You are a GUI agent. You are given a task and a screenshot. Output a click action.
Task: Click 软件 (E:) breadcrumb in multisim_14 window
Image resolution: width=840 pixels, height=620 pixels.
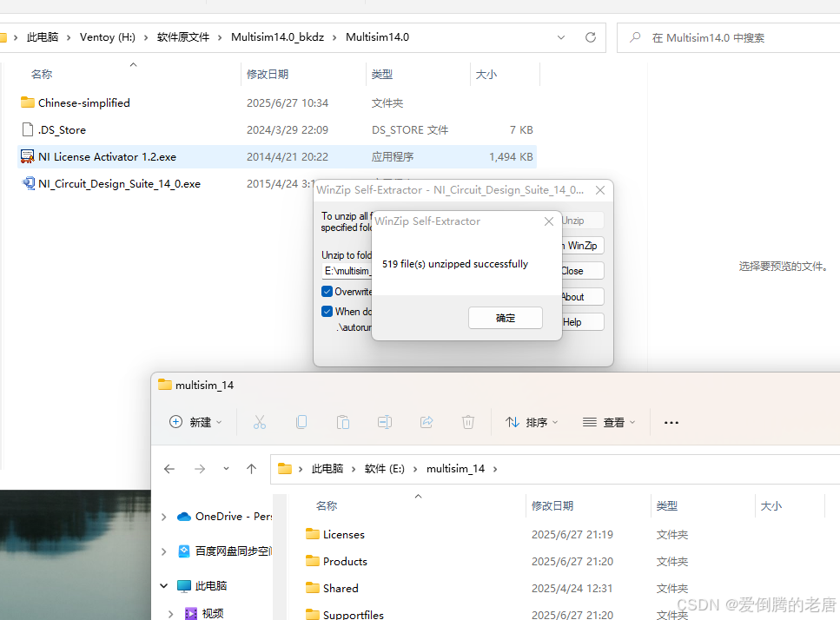coord(384,469)
